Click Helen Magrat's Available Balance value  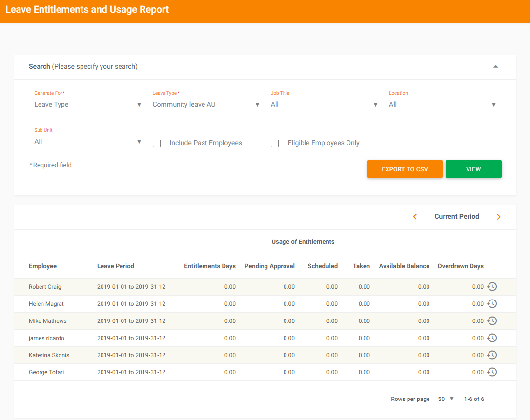click(x=424, y=304)
